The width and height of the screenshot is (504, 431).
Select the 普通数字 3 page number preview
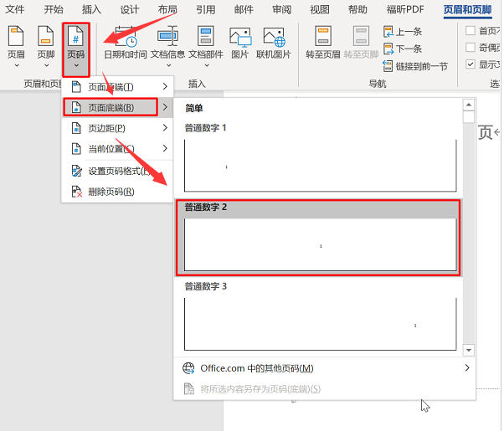click(320, 324)
